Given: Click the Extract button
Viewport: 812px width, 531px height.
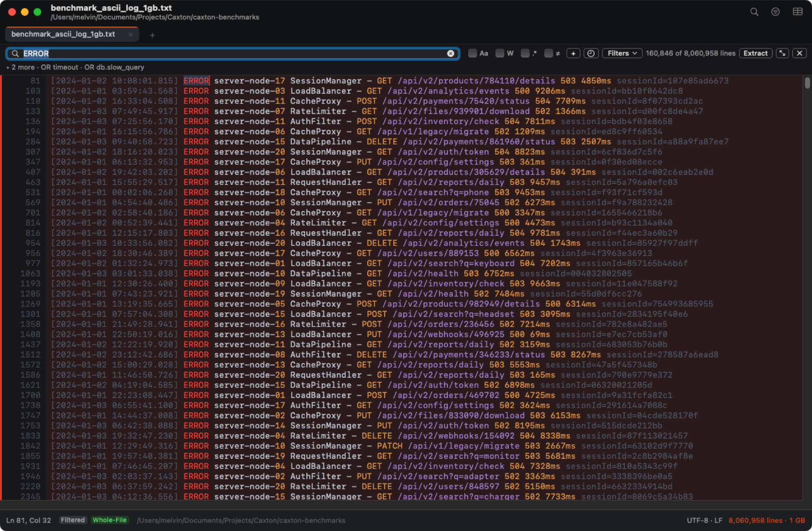Looking at the screenshot, I should [x=756, y=53].
